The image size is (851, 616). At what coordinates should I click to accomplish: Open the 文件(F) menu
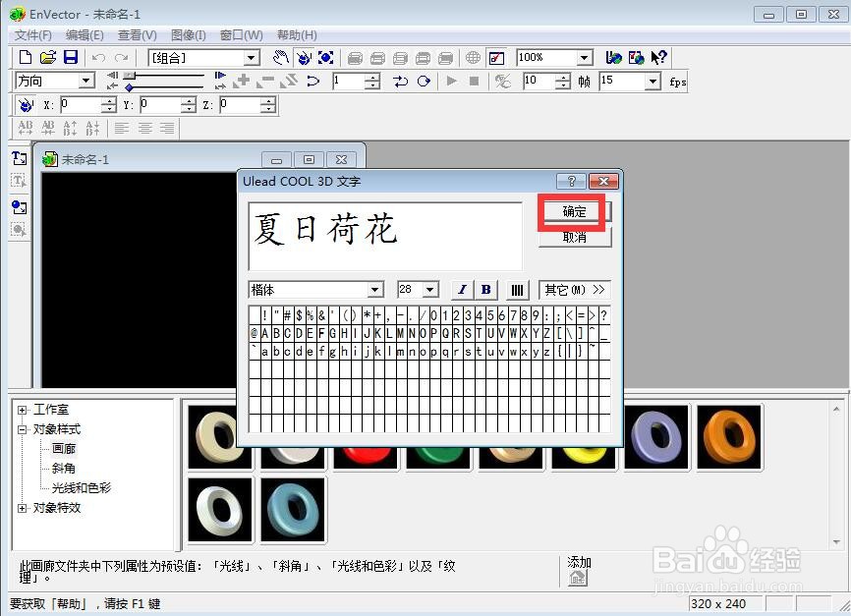tap(32, 35)
